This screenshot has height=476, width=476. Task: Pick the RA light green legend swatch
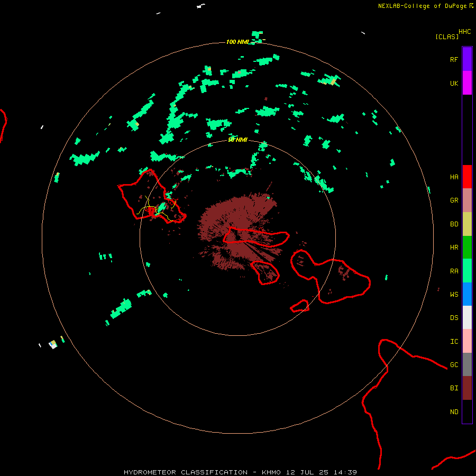(467, 271)
